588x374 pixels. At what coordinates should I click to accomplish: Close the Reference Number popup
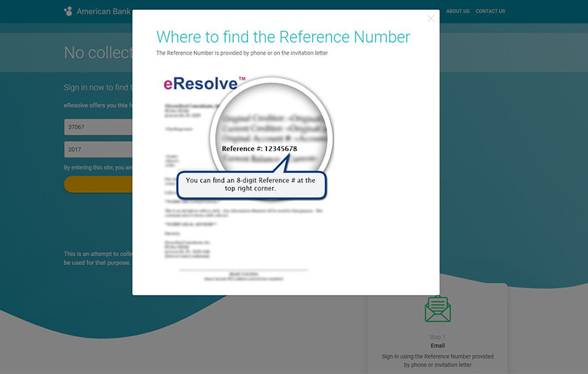pyautogui.click(x=431, y=19)
